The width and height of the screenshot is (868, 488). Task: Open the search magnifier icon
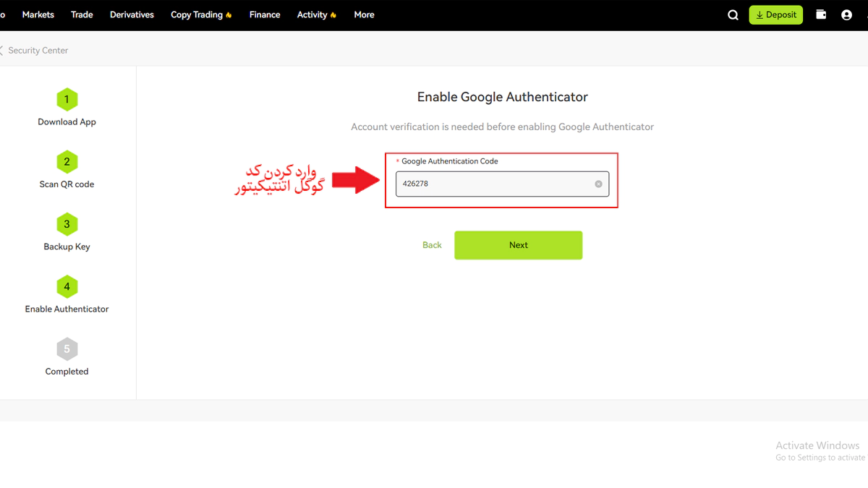coord(733,15)
